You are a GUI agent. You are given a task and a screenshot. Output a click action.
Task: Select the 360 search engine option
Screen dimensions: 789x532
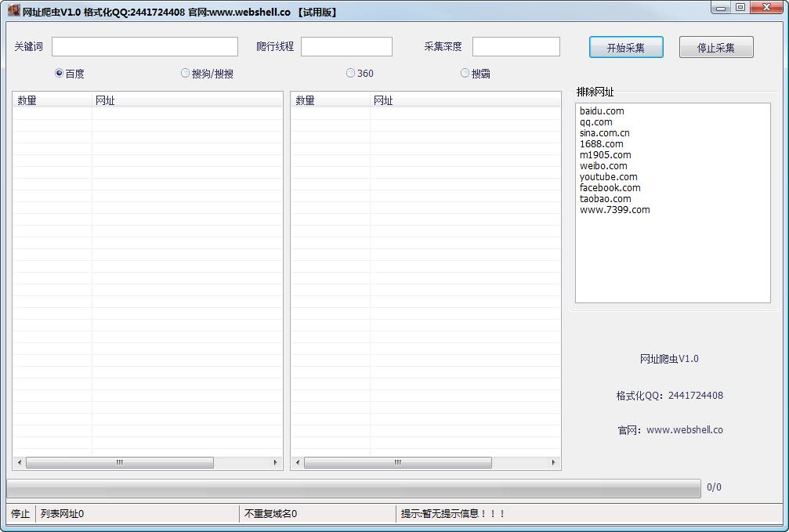click(x=350, y=73)
